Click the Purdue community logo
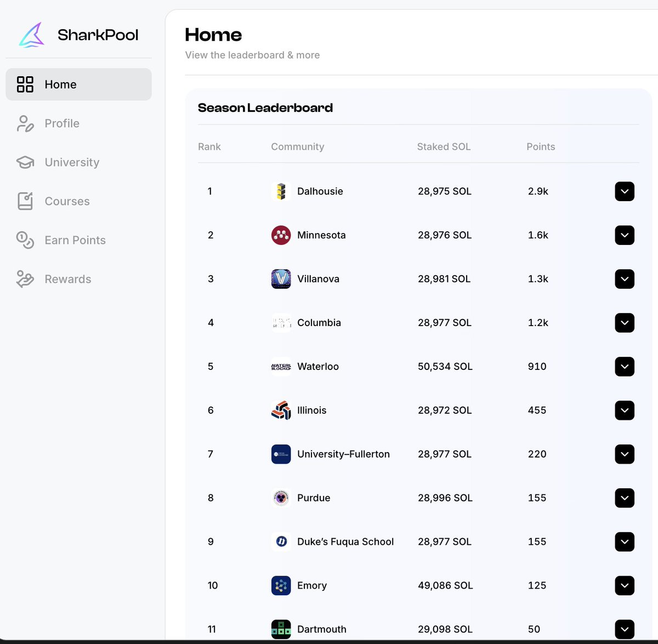Viewport: 658px width, 644px height. point(281,498)
